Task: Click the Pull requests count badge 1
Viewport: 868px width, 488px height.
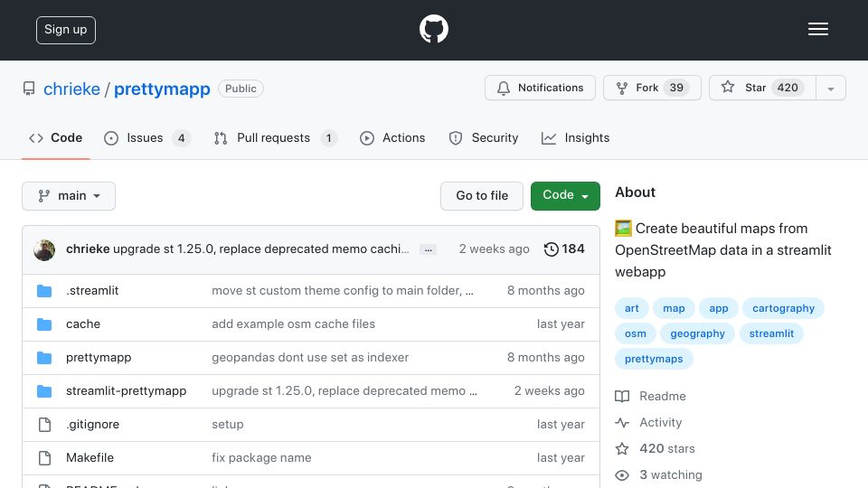Action: coord(328,137)
